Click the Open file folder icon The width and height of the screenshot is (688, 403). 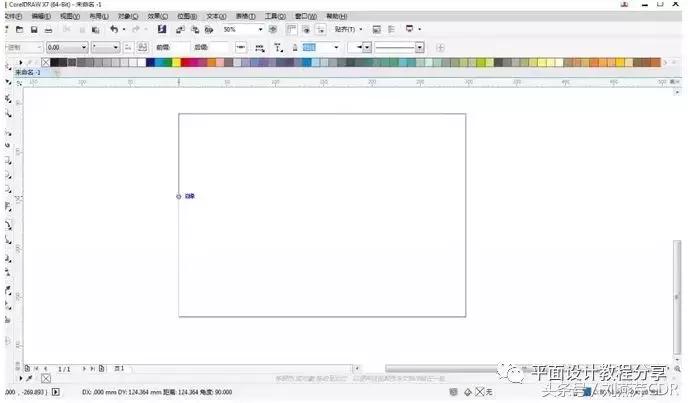[19, 29]
